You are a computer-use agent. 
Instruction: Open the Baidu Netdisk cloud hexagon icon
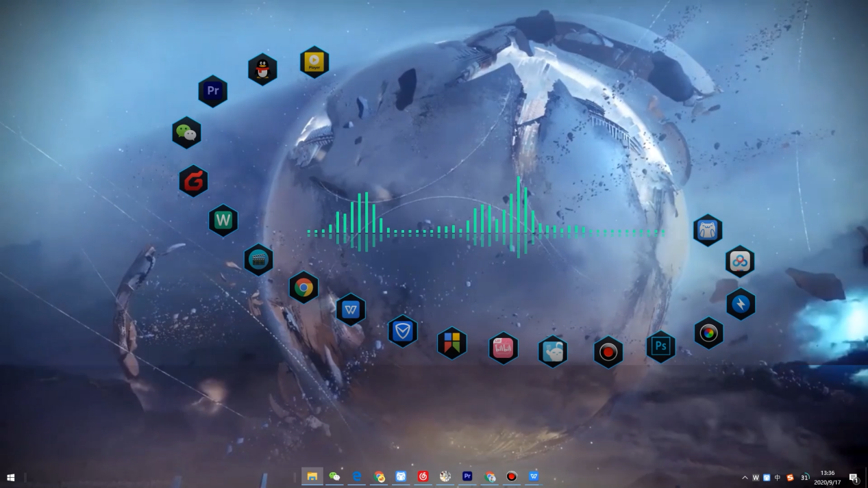click(x=740, y=261)
